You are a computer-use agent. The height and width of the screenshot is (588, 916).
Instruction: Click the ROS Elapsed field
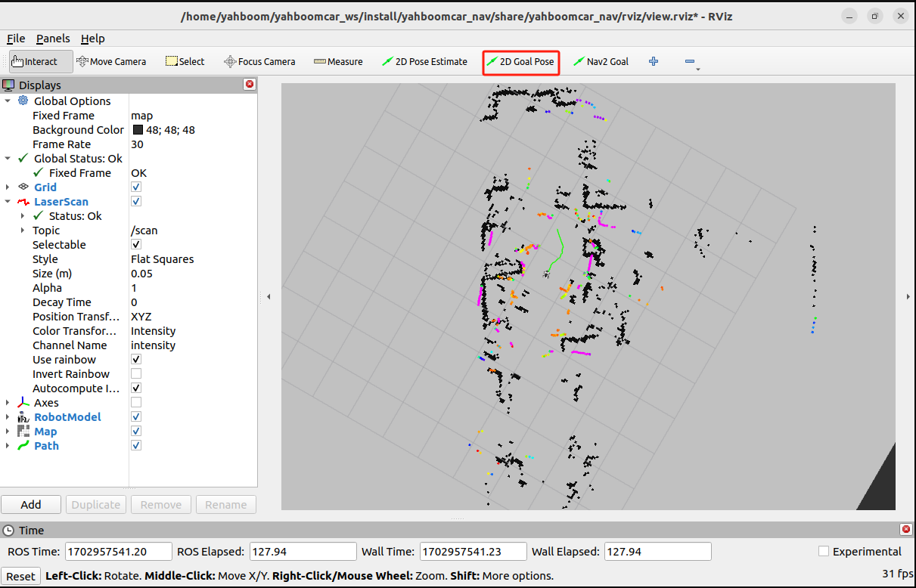click(x=303, y=552)
